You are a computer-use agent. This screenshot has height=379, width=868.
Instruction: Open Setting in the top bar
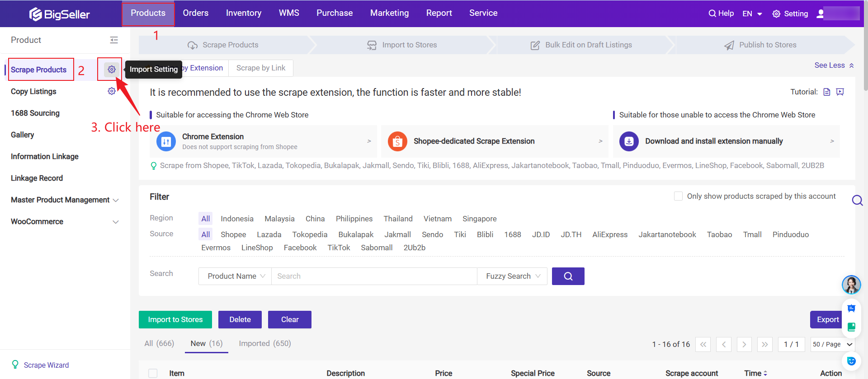pyautogui.click(x=790, y=14)
